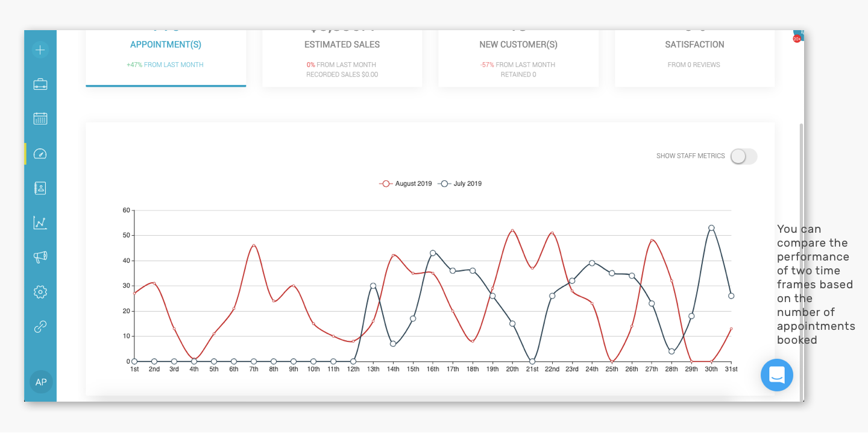Select the Estimated Sales metric card
Image resolution: width=868 pixels, height=433 pixels.
(x=342, y=58)
